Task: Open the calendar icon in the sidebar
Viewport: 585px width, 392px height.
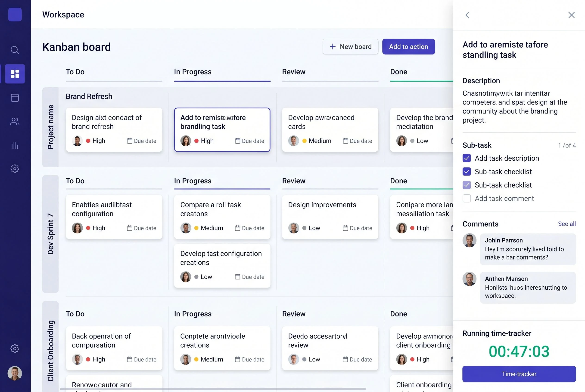Action: point(15,98)
